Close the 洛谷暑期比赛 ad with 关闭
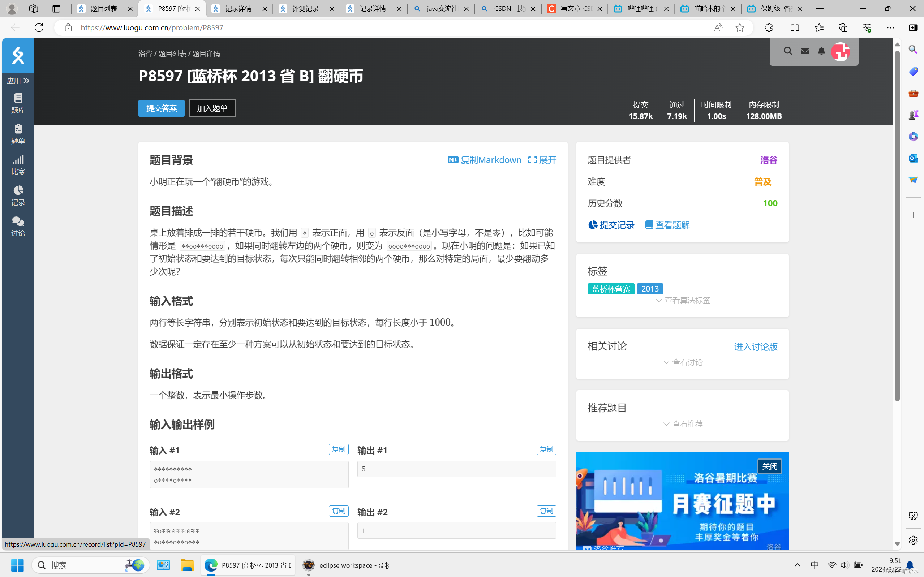The image size is (924, 577). (x=769, y=466)
